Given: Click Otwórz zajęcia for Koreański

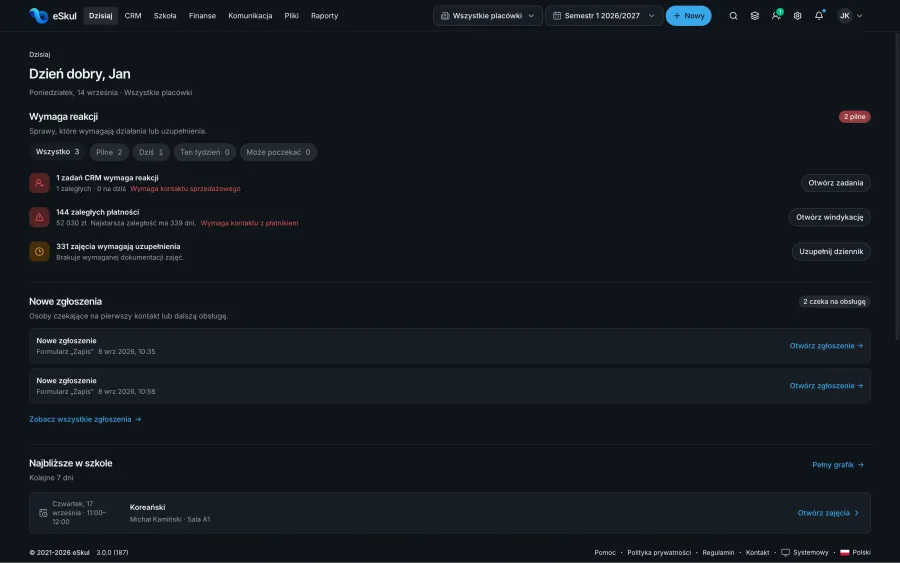Looking at the screenshot, I should [828, 513].
